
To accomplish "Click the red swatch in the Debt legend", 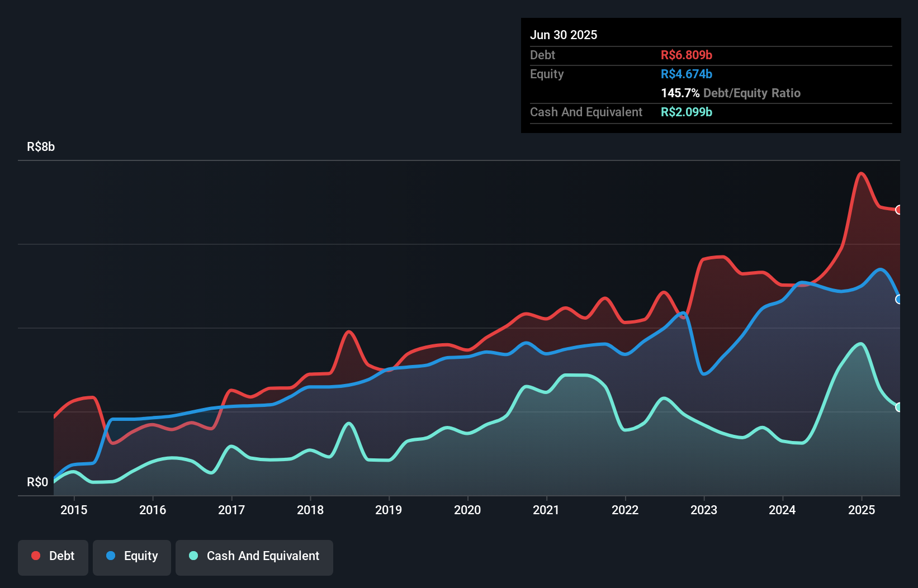I will tap(35, 556).
